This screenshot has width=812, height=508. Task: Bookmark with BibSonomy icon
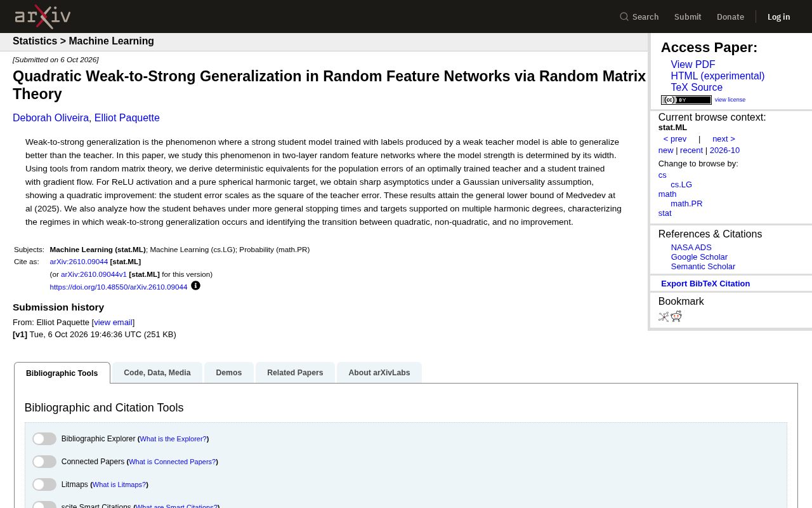point(664,316)
